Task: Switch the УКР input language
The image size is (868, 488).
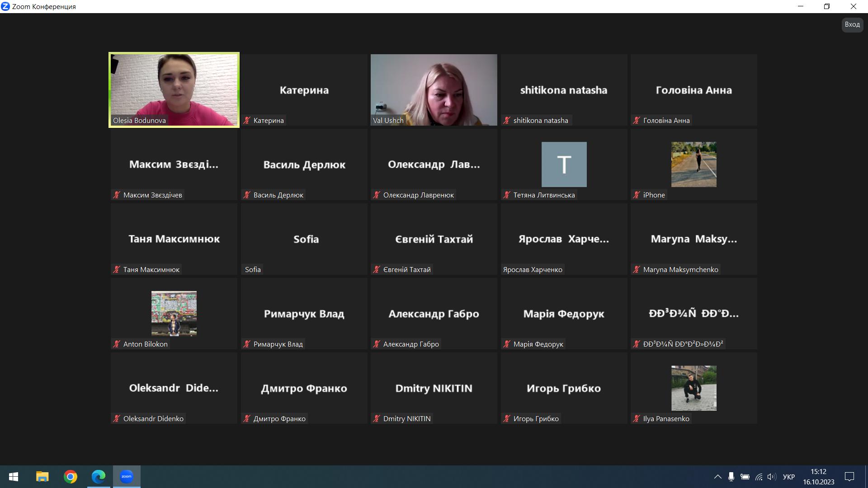Action: [x=789, y=477]
